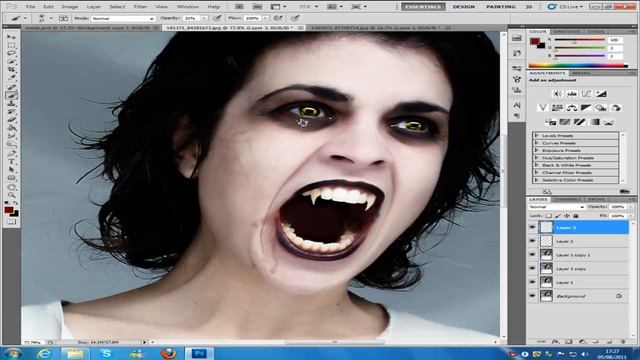Hide Layer 2 with its eye icon
640x360 pixels.
point(532,241)
